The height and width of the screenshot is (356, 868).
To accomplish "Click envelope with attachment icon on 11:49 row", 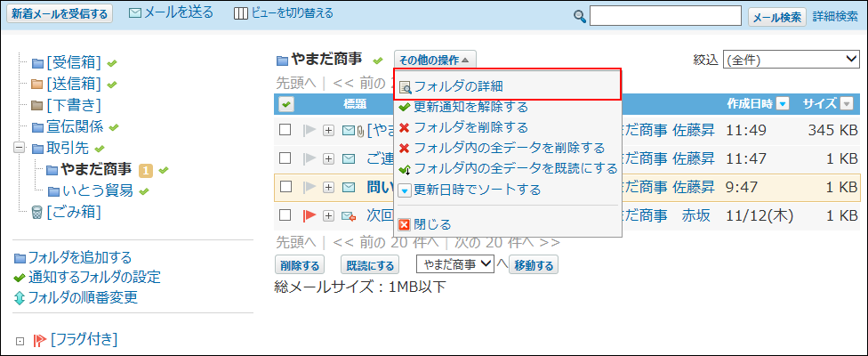I will [352, 131].
